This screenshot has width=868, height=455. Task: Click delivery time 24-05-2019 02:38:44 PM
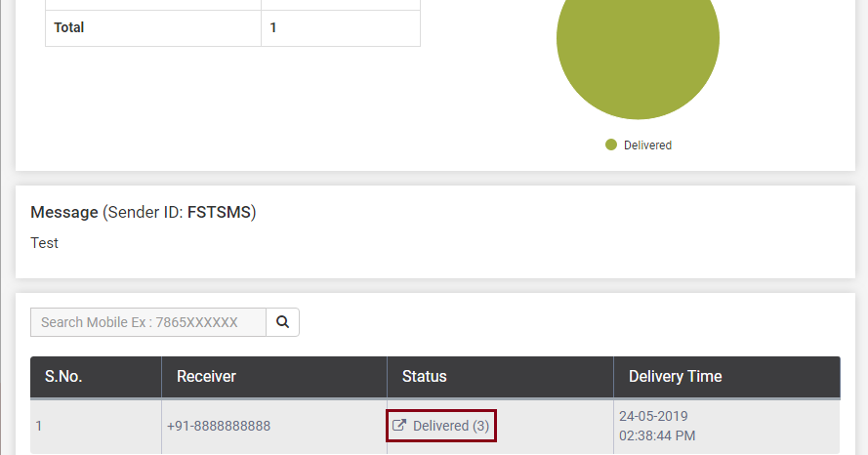[x=657, y=426]
